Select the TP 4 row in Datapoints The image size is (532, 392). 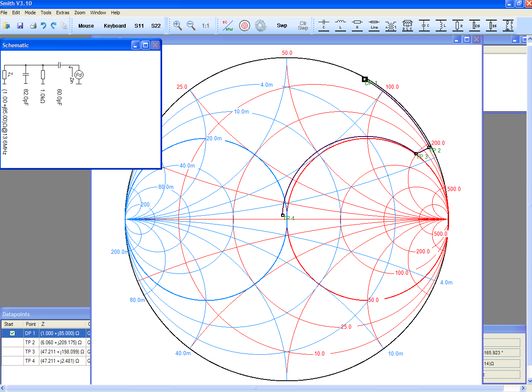click(45, 361)
